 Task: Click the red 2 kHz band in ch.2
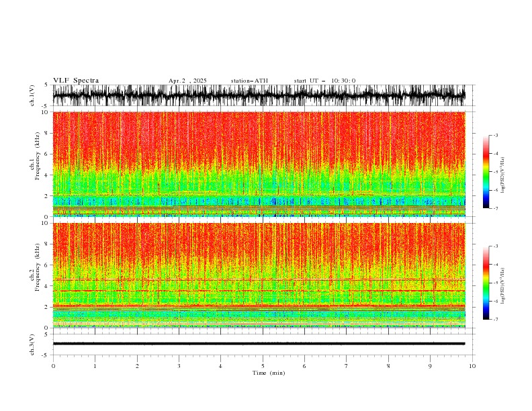[259, 306]
